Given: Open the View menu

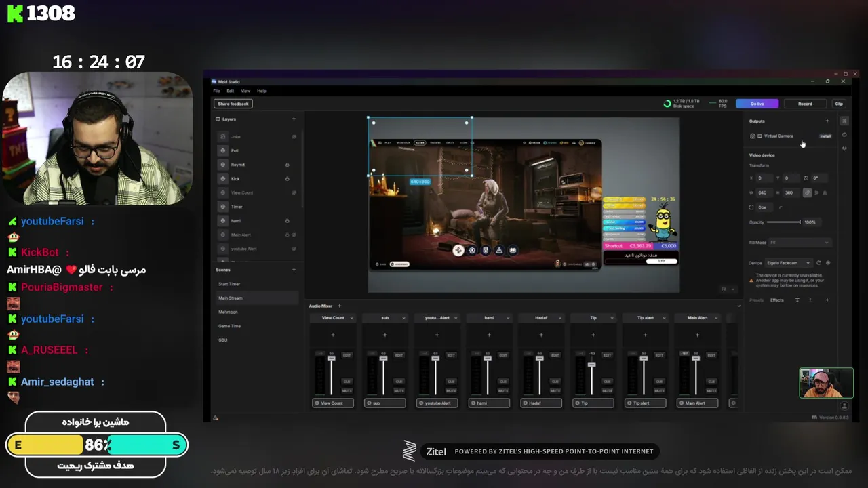Looking at the screenshot, I should pyautogui.click(x=245, y=91).
